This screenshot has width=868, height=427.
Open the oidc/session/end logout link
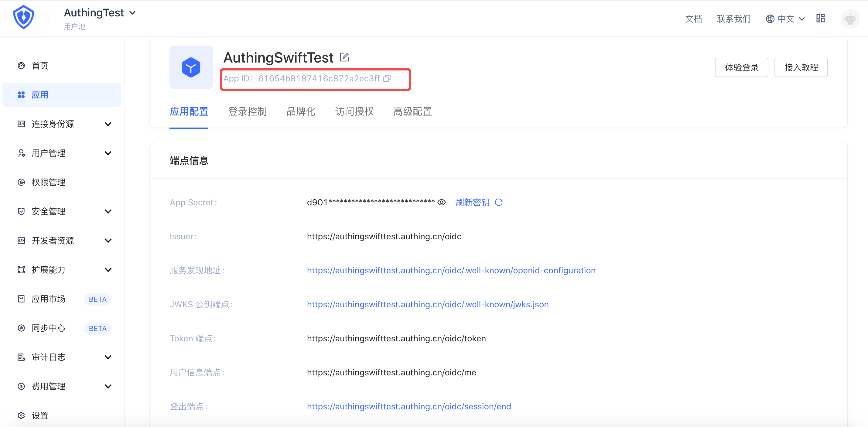pyautogui.click(x=409, y=406)
